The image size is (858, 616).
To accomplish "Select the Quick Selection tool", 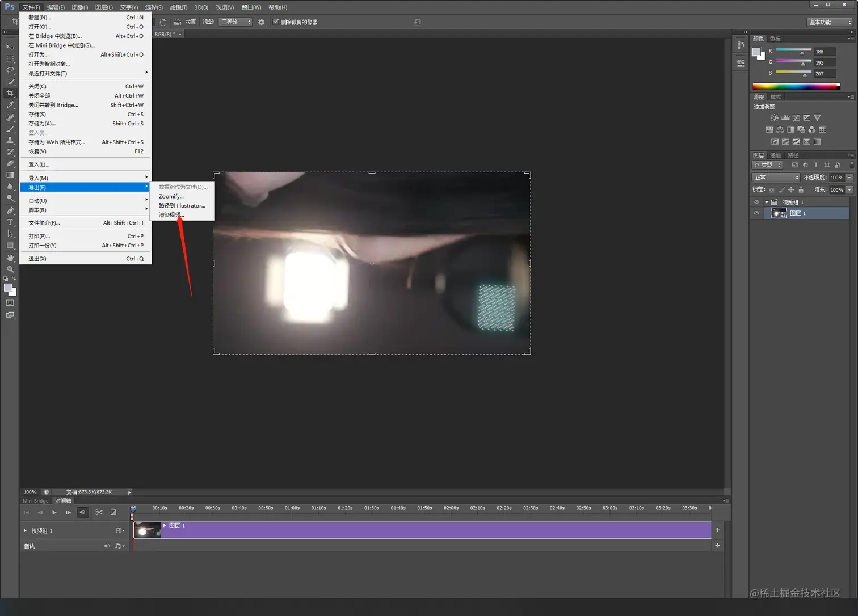I will [x=10, y=82].
